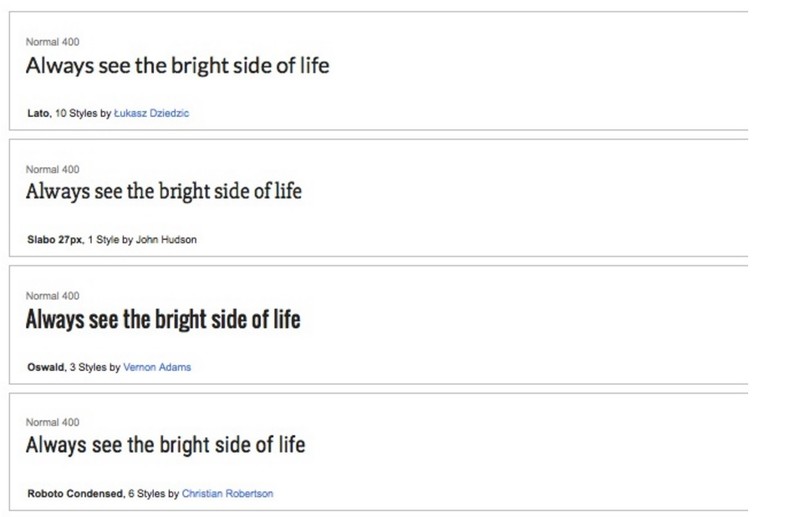
Task: Click the "10 Styles" text for Lato
Action: pos(75,114)
